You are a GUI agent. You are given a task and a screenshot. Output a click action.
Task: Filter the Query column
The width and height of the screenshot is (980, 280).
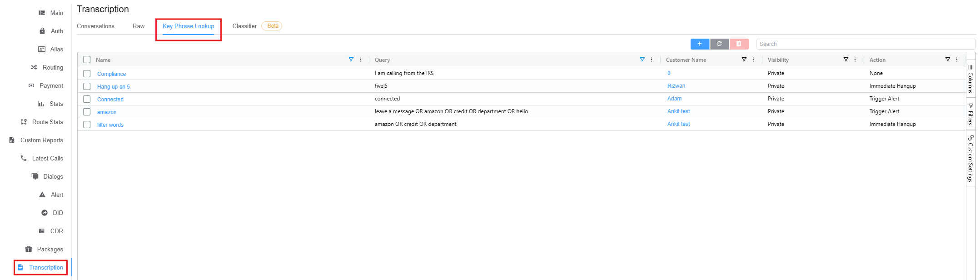pos(642,60)
